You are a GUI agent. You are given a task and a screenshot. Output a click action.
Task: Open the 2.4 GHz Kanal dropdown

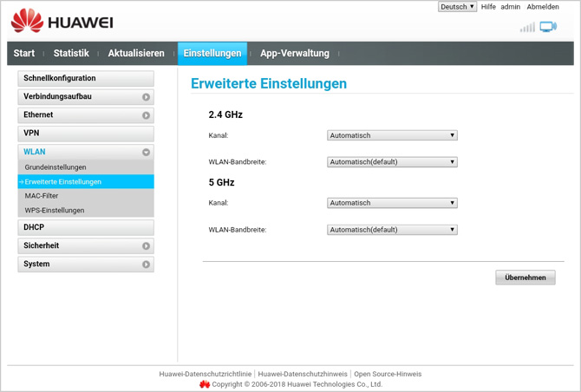coord(392,135)
